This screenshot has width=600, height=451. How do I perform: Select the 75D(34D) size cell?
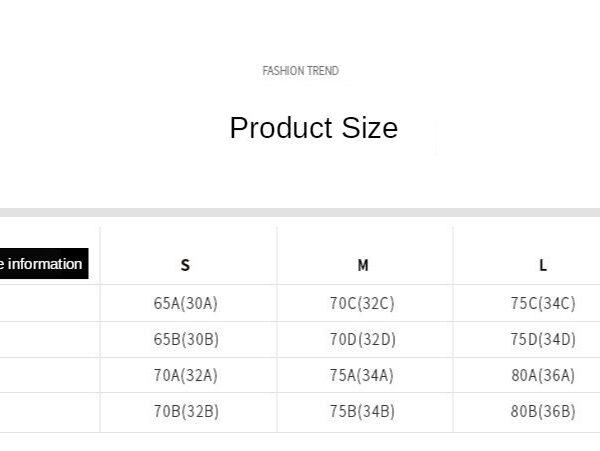coord(543,339)
